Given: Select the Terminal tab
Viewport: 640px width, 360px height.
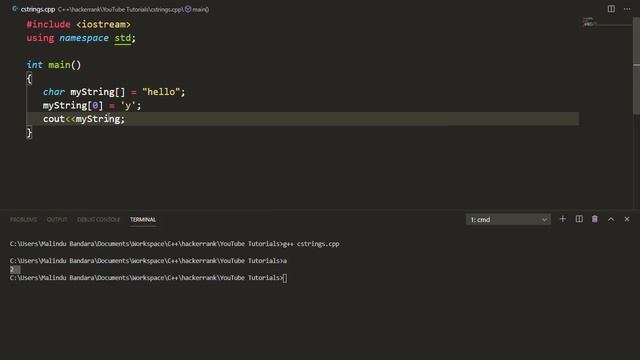Looking at the screenshot, I should click(143, 220).
